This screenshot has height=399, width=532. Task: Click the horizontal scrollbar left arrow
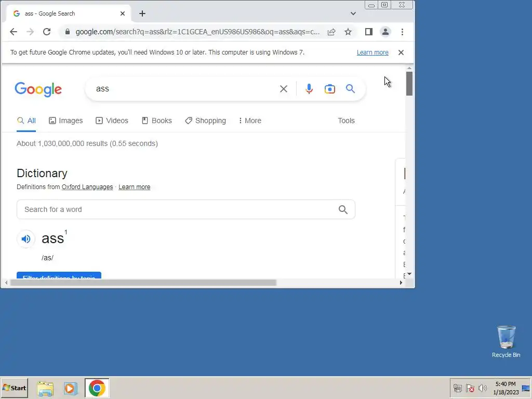6,283
